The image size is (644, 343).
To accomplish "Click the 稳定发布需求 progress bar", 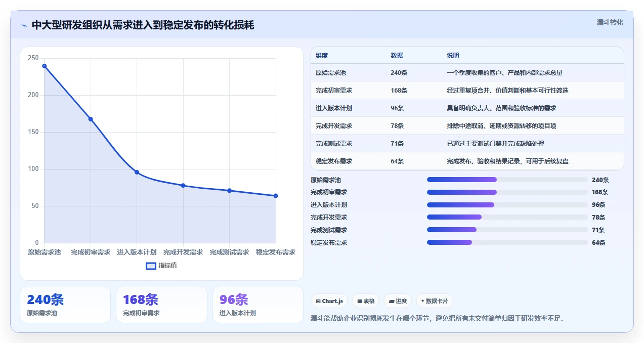I will [x=507, y=242].
